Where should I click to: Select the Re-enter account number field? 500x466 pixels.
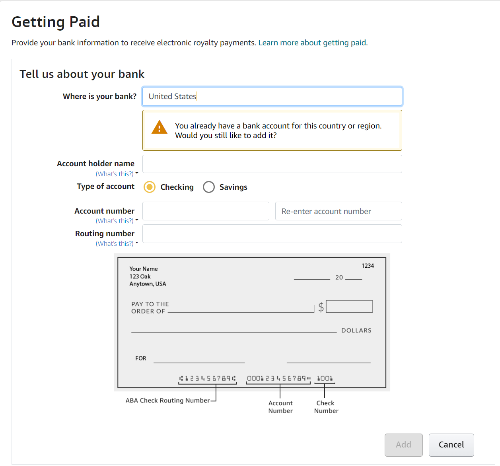tap(338, 211)
